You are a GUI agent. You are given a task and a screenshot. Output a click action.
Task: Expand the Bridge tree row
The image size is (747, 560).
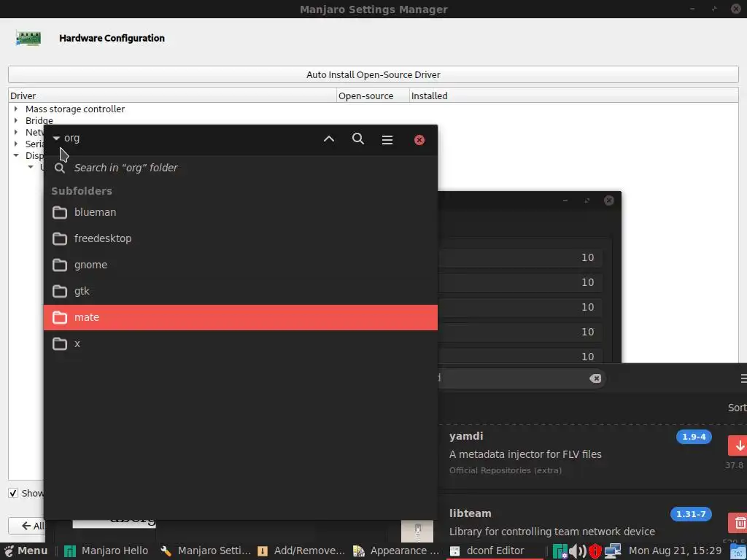[x=16, y=120]
